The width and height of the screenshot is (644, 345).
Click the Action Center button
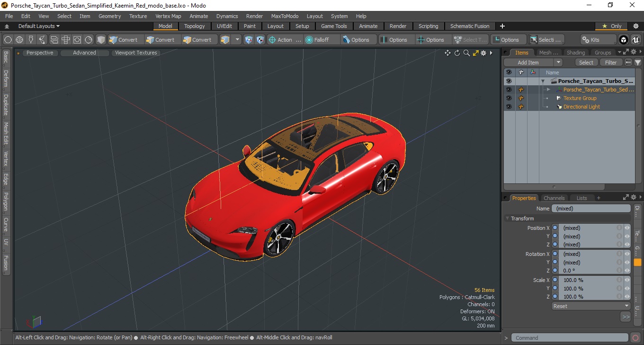[285, 40]
